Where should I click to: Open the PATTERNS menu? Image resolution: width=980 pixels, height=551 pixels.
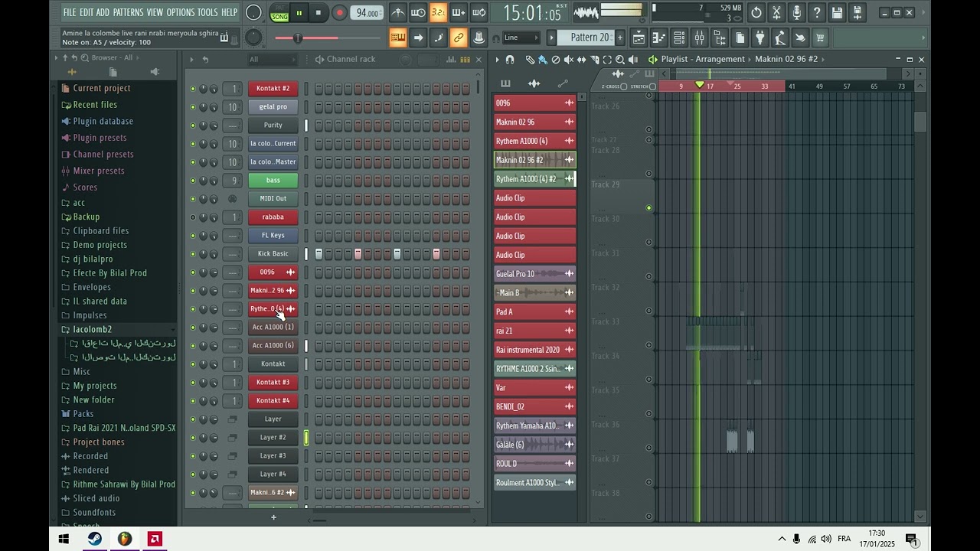[128, 12]
